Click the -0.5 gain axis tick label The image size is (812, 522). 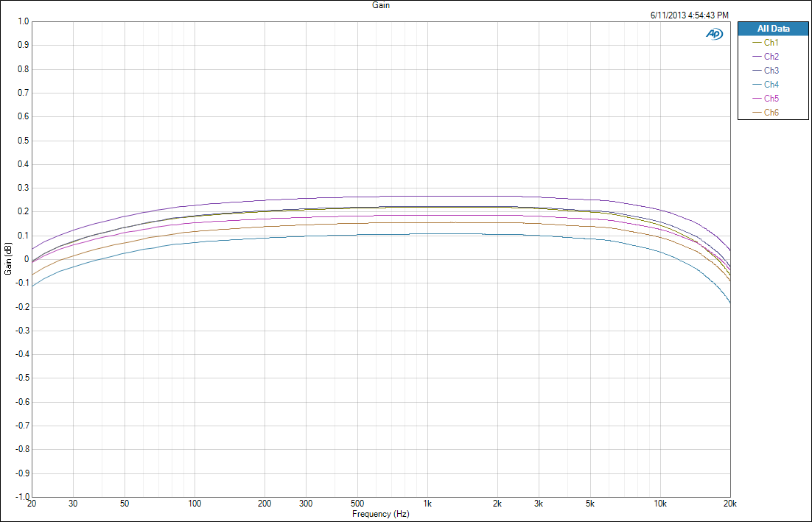(x=22, y=378)
